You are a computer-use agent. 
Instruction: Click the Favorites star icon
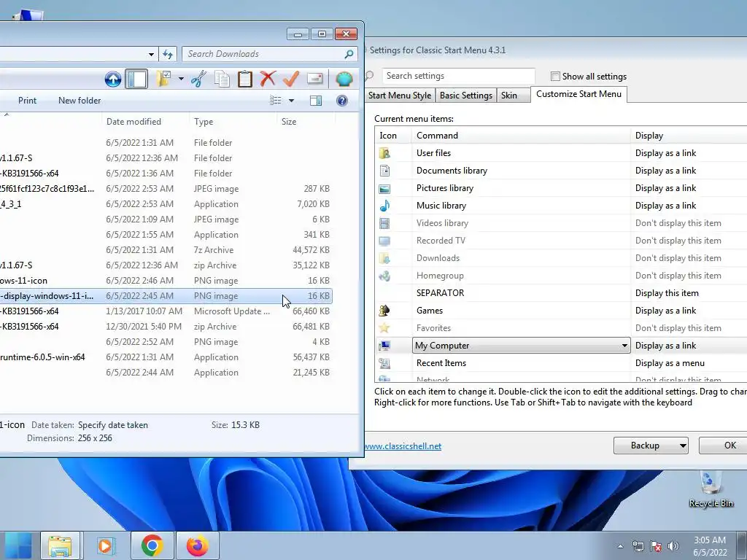384,328
